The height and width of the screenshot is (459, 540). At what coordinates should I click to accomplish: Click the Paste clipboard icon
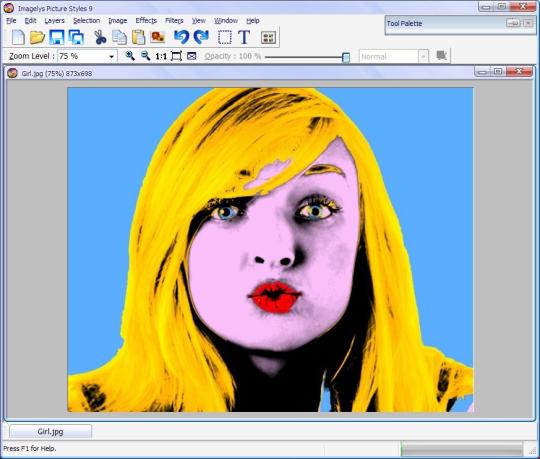tap(139, 37)
